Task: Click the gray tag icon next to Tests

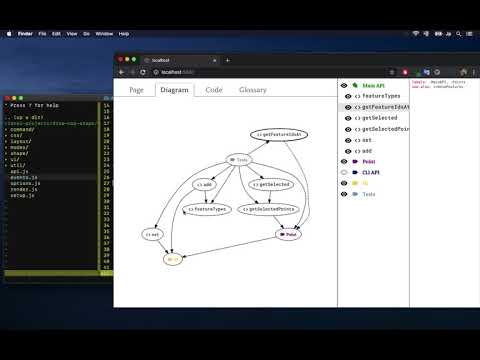Action: pyautogui.click(x=355, y=194)
